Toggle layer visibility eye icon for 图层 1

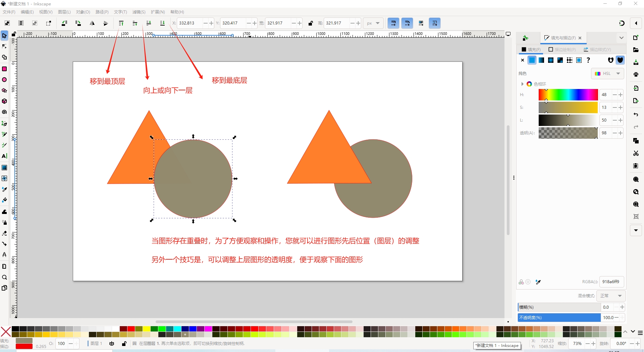[112, 343]
